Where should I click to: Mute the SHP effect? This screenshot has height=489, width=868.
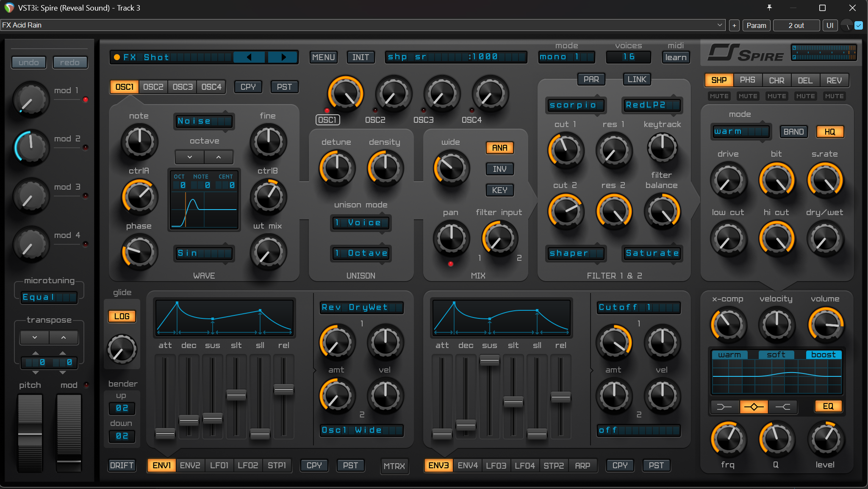(719, 96)
